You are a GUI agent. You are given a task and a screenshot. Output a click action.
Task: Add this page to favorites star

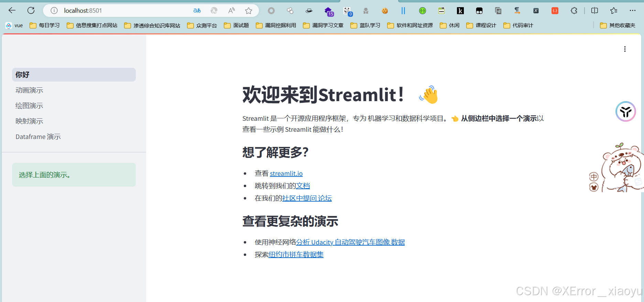pos(249,11)
